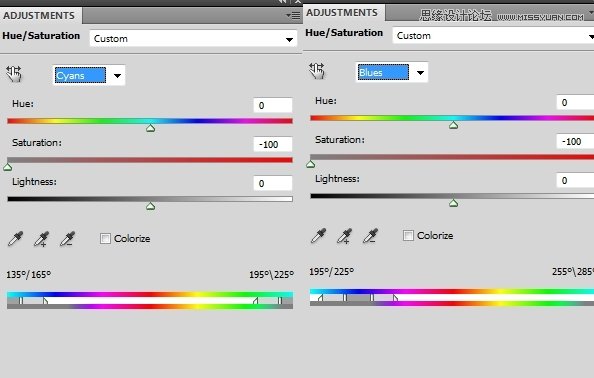594x378 pixels.
Task: Click the Lightness slider handle in Cyans panel
Action: [150, 206]
